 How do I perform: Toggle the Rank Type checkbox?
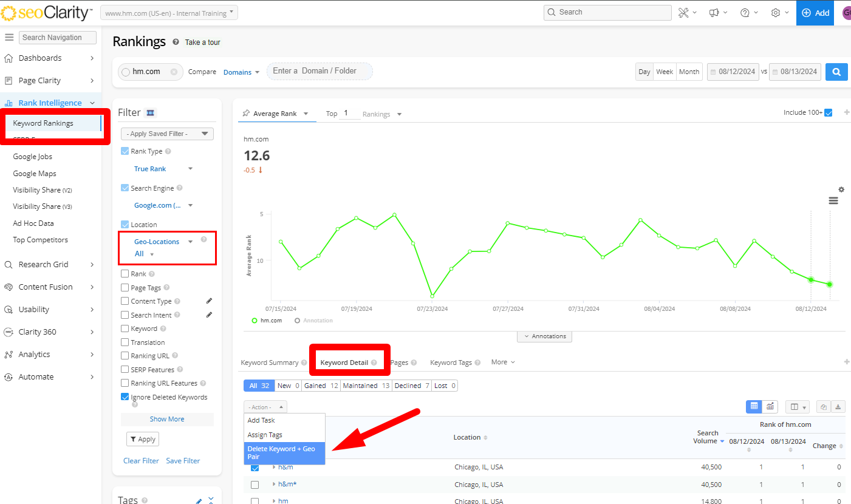click(125, 151)
